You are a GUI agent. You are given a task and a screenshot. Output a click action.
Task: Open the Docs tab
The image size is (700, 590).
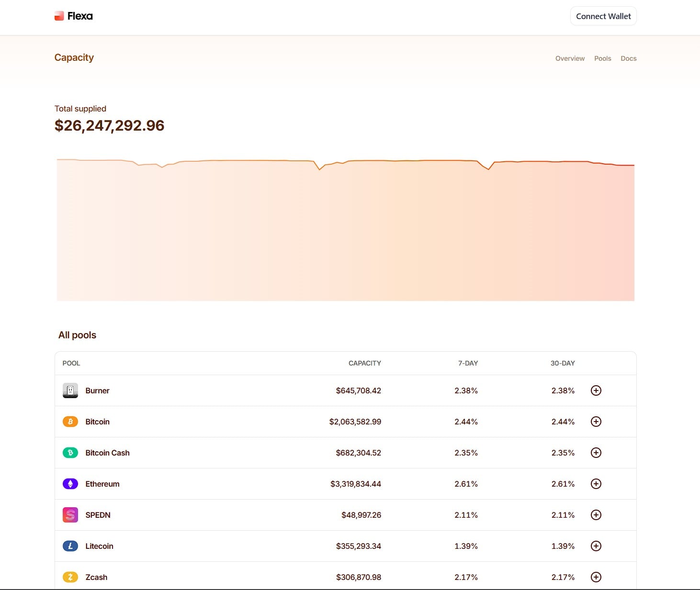coord(629,58)
